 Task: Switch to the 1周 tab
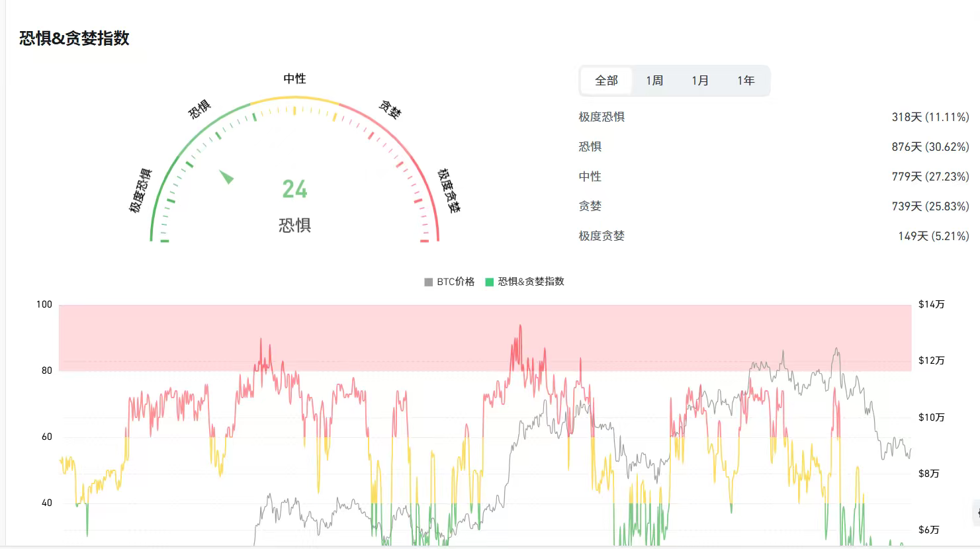pyautogui.click(x=654, y=81)
